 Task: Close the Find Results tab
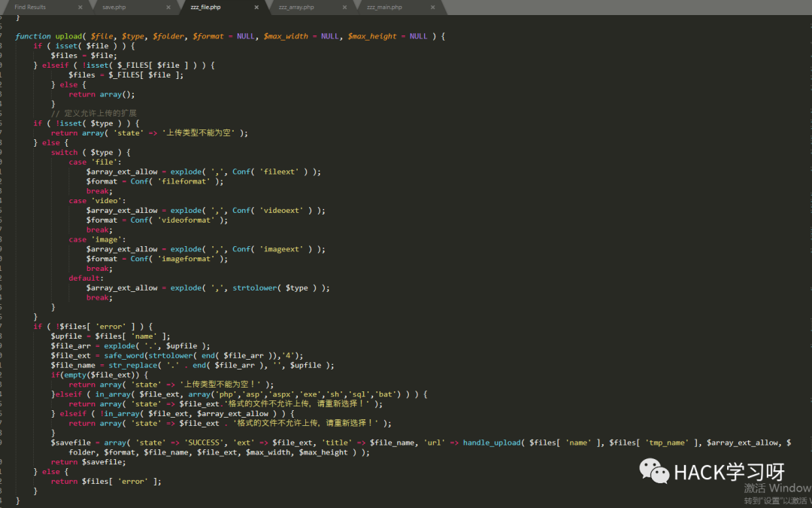pos(80,8)
